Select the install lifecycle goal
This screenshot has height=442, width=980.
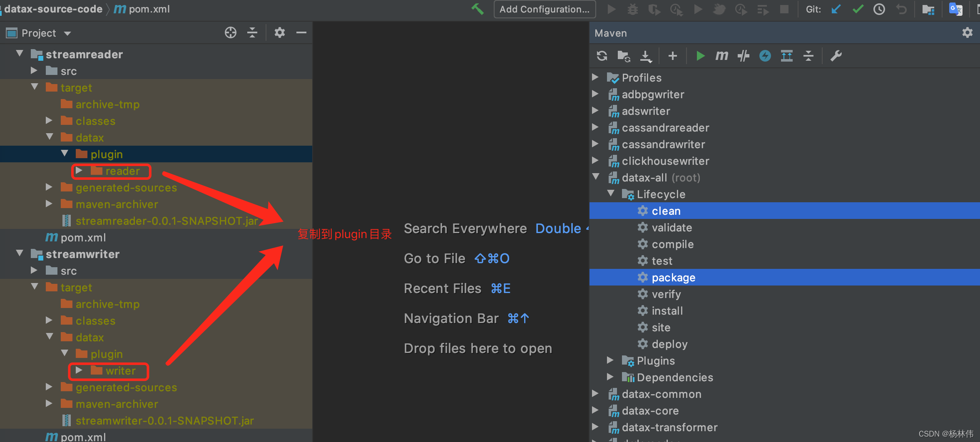pyautogui.click(x=784, y=310)
